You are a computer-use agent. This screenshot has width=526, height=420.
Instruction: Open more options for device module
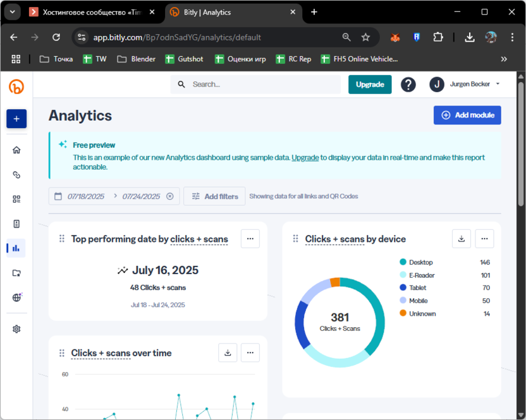484,239
